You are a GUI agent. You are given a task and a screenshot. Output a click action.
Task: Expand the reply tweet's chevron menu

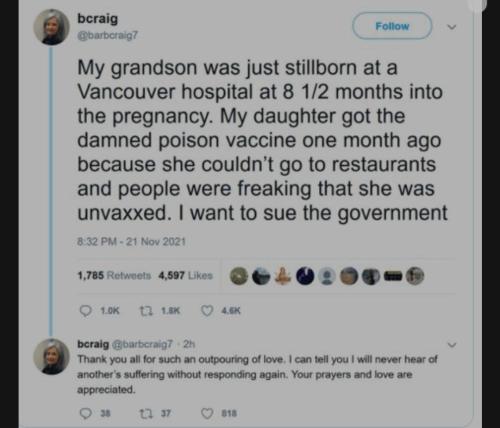coord(451,345)
